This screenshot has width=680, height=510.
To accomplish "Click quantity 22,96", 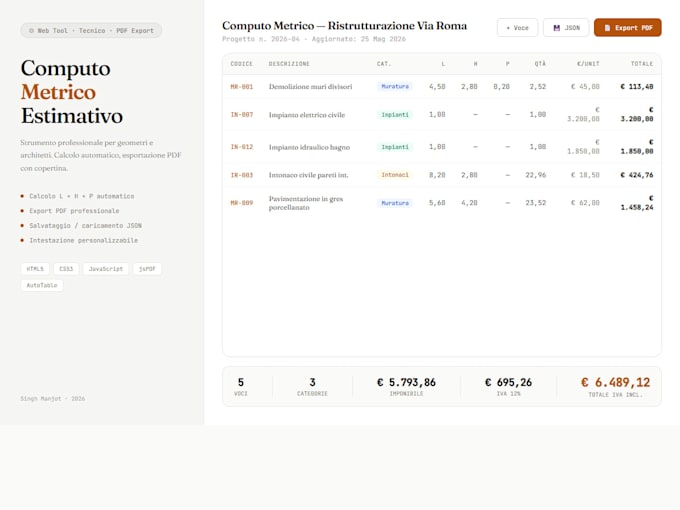I will tap(536, 175).
